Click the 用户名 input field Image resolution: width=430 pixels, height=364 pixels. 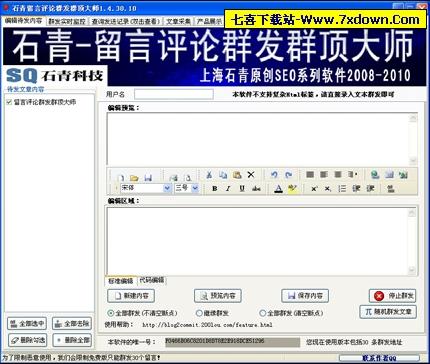pos(174,94)
